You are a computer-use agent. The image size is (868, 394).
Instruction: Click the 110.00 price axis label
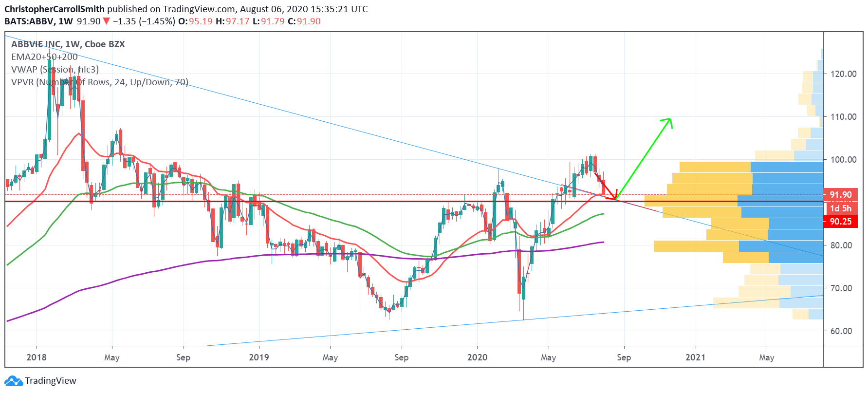pos(844,117)
